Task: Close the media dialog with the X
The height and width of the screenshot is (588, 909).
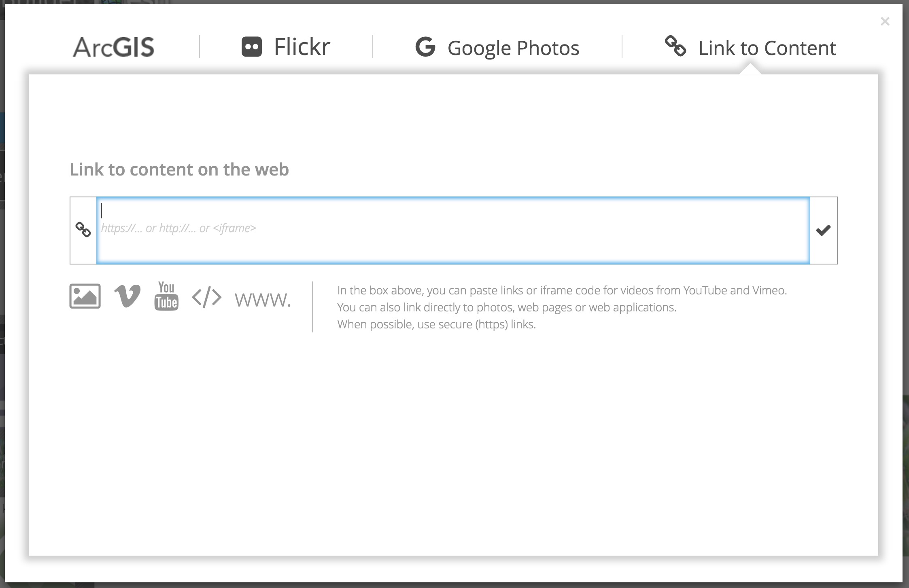Action: pos(885,21)
